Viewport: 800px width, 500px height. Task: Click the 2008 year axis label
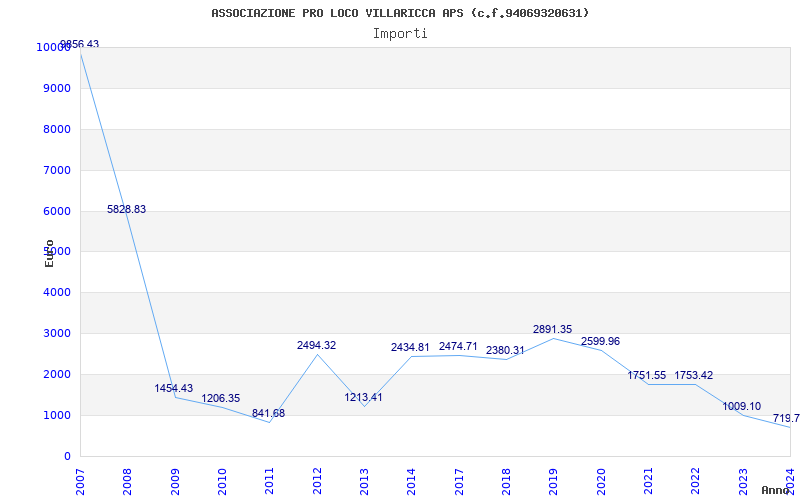pyautogui.click(x=127, y=482)
